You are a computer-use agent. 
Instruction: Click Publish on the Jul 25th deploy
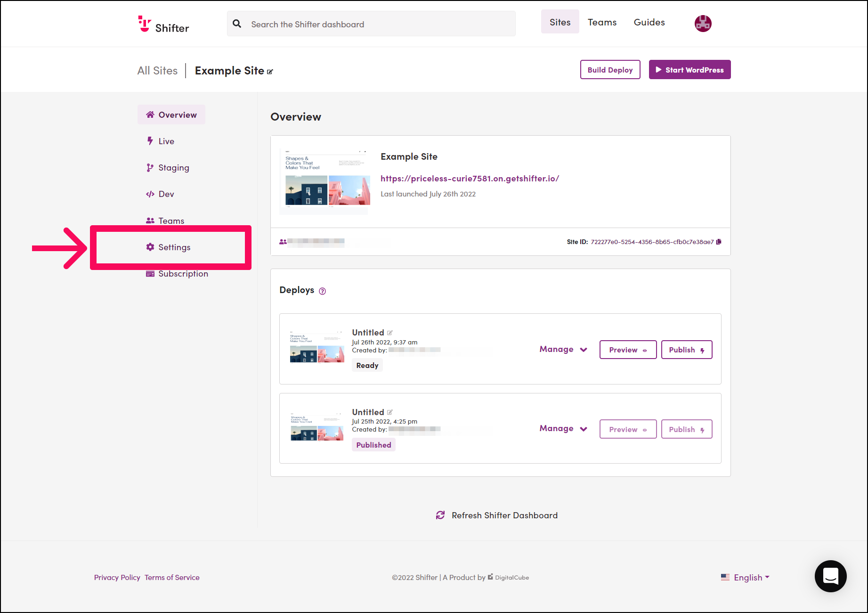tap(686, 429)
